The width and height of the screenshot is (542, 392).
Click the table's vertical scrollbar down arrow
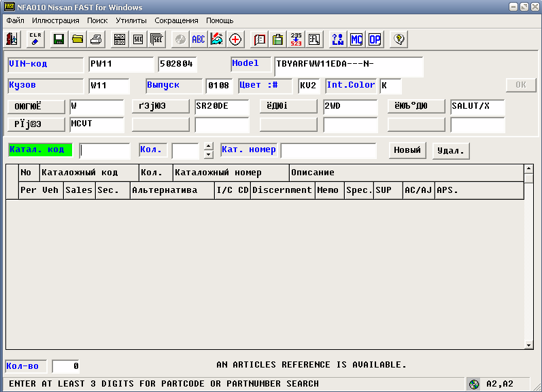coord(528,344)
